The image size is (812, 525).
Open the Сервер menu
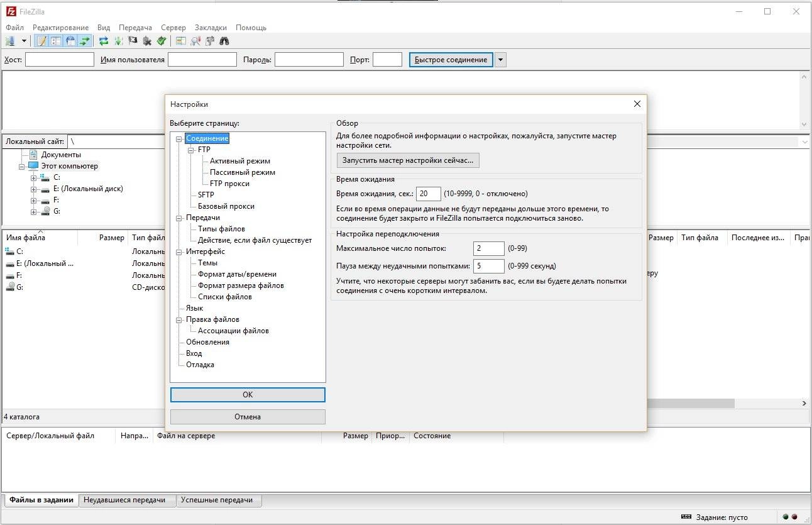[173, 28]
